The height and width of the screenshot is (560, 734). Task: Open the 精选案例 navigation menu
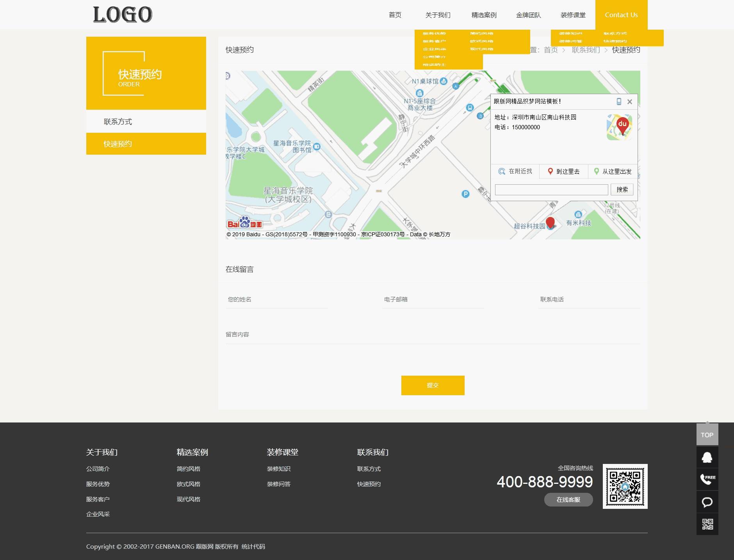(x=484, y=15)
